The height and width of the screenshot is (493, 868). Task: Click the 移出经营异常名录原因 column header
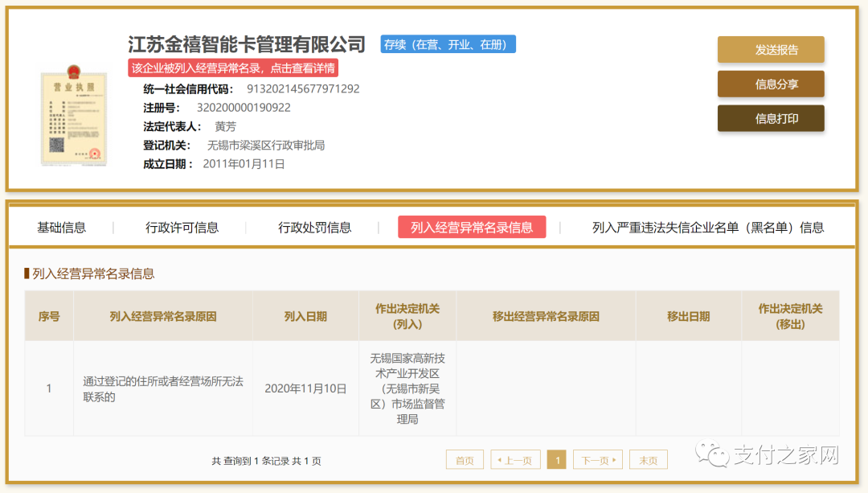tap(546, 316)
